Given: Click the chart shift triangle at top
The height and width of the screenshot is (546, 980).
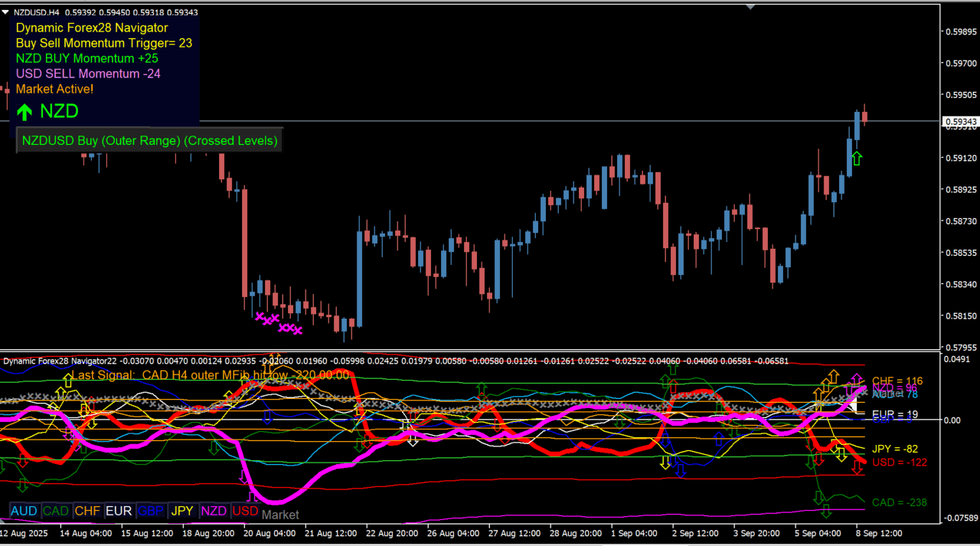Looking at the screenshot, I should (x=750, y=6).
